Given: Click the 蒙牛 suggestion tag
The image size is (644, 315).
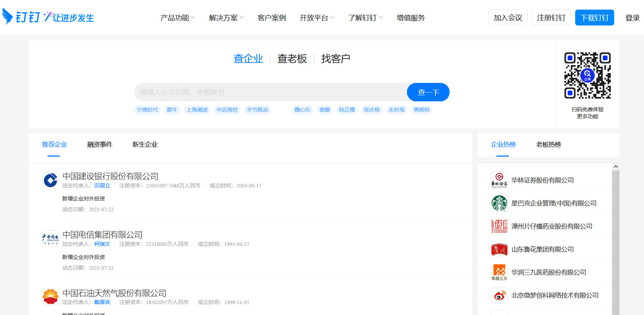Looking at the screenshot, I should pyautogui.click(x=172, y=110).
